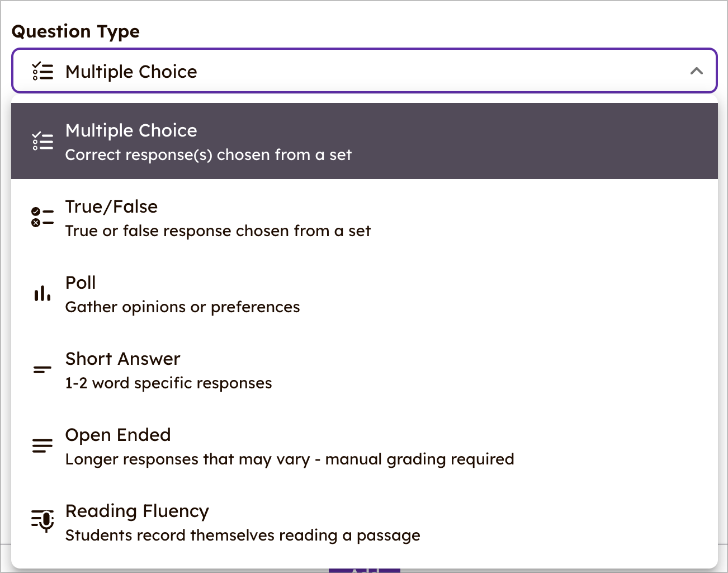This screenshot has height=573, width=728.
Task: Choose the Short Answer option
Action: pos(169,370)
